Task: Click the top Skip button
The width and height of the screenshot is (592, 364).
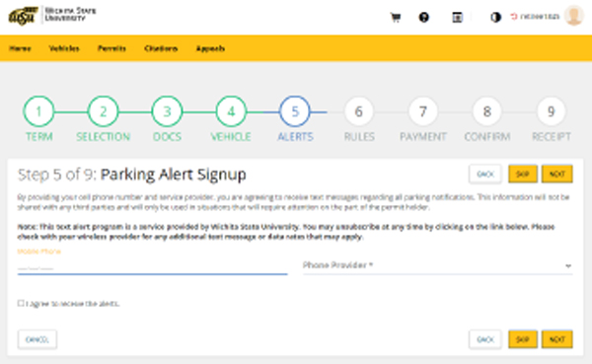Action: [x=523, y=174]
